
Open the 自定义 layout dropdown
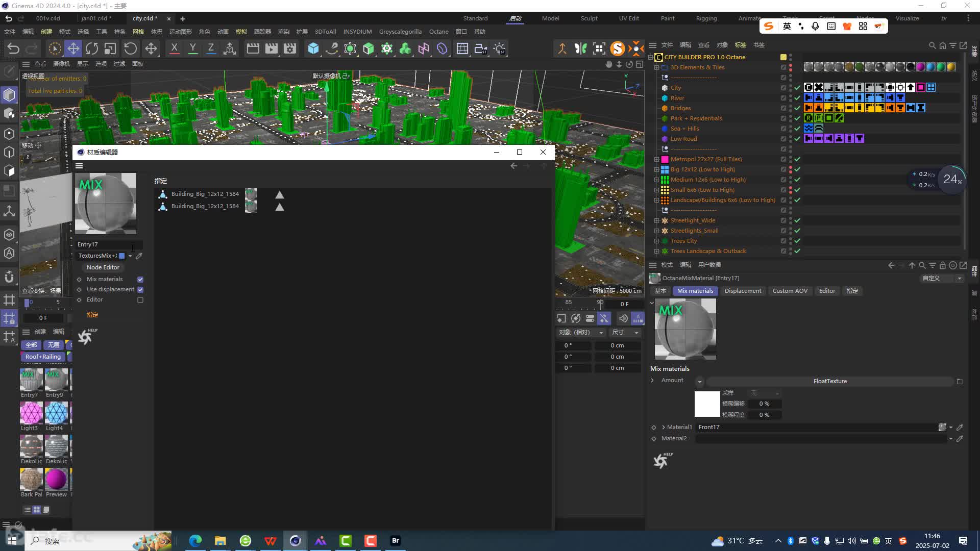[x=942, y=279]
